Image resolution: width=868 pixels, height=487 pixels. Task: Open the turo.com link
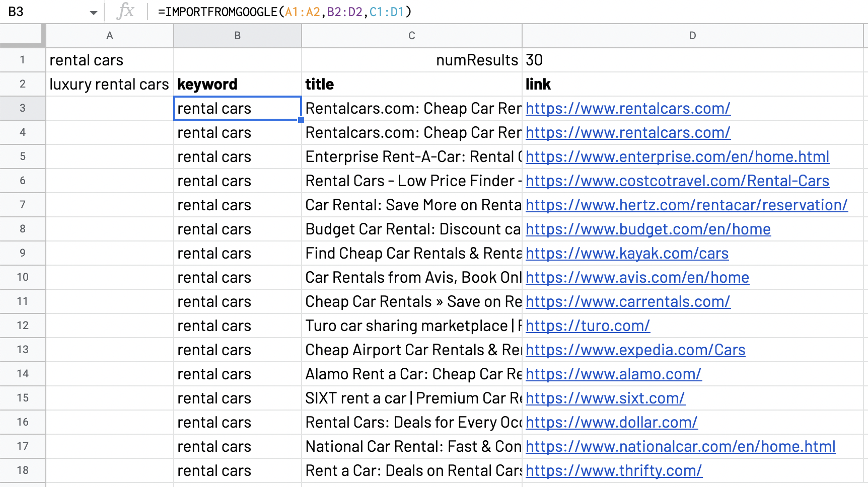[x=587, y=326]
